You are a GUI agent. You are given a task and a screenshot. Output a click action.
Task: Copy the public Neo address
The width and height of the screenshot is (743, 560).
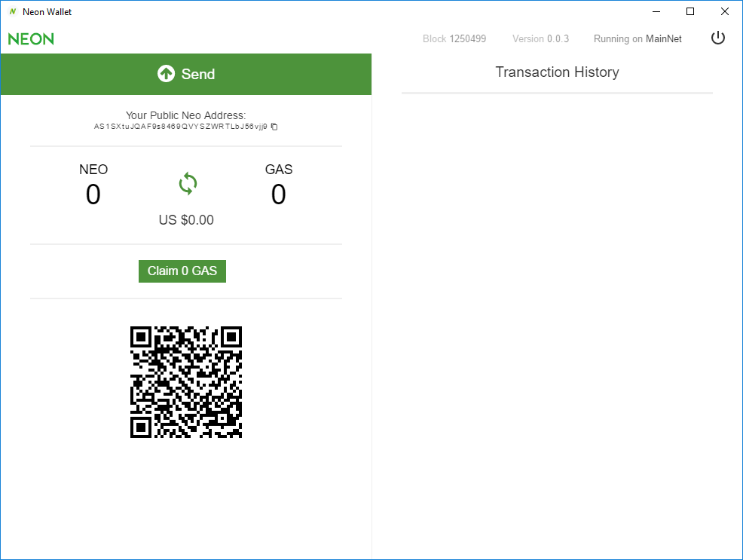point(274,127)
